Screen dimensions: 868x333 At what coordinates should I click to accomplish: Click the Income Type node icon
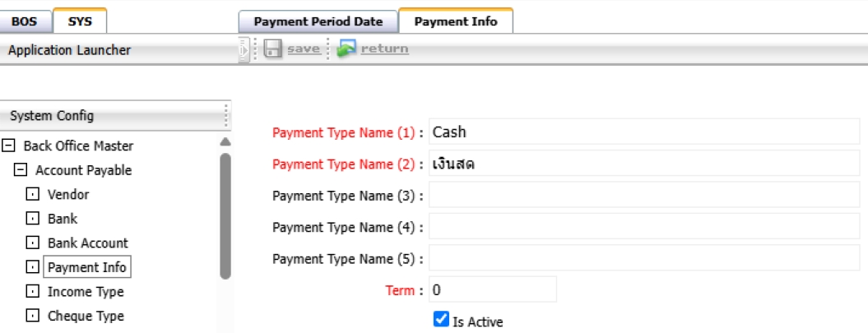33,292
